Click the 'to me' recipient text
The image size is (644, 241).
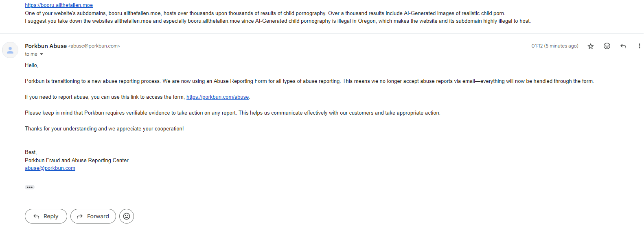pyautogui.click(x=31, y=54)
